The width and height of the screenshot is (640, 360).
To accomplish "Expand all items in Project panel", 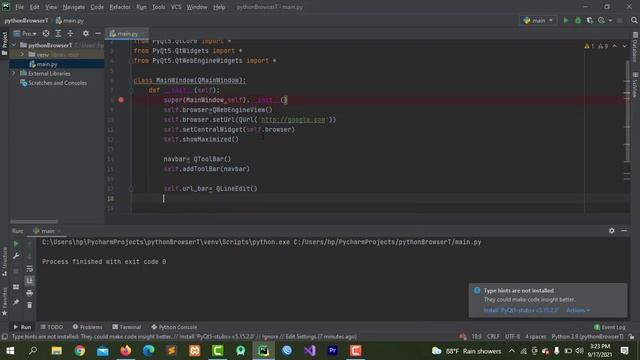I will tap(58, 33).
